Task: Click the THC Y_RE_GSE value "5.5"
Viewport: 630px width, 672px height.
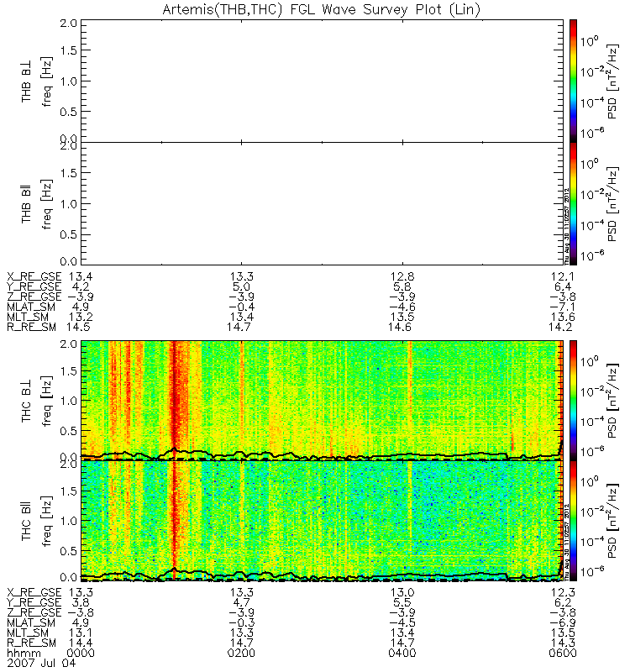Action: point(402,602)
